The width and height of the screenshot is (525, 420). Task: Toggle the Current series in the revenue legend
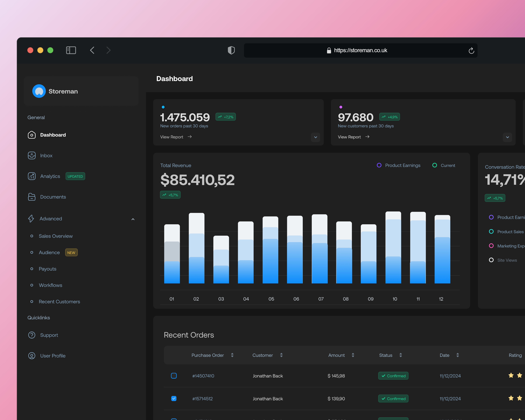[x=435, y=165]
